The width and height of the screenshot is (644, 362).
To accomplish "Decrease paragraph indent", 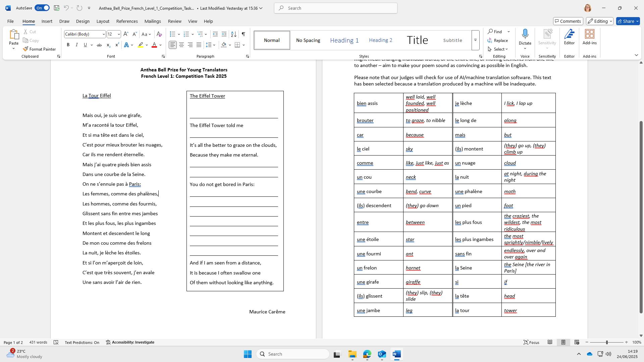I will point(215,34).
